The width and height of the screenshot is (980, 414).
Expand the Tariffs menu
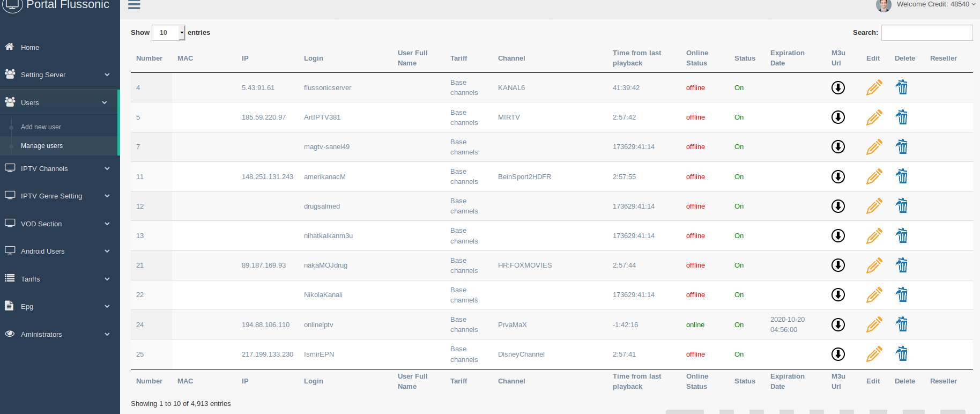click(59, 279)
